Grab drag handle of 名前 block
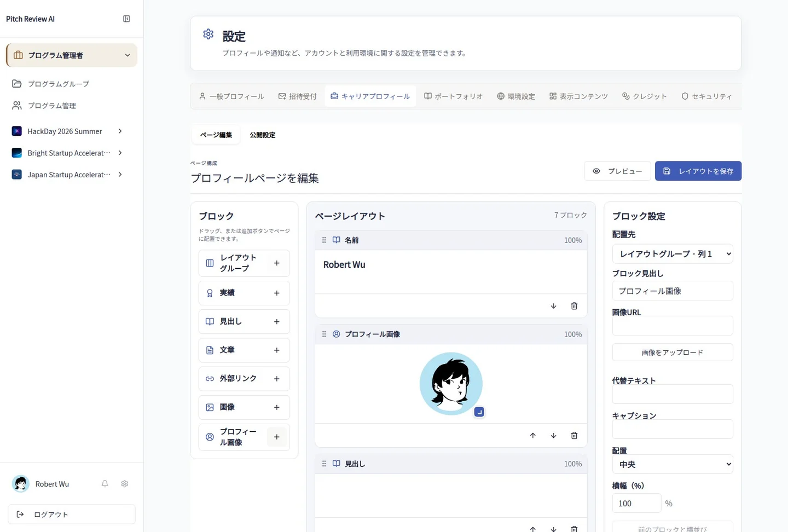788x532 pixels. pyautogui.click(x=324, y=240)
